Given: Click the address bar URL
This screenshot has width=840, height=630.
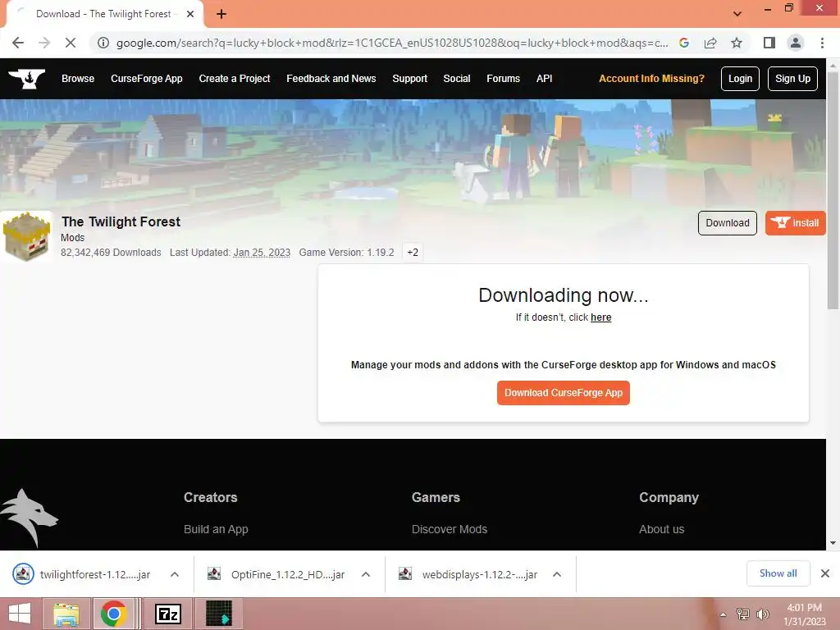Looking at the screenshot, I should 392,43.
